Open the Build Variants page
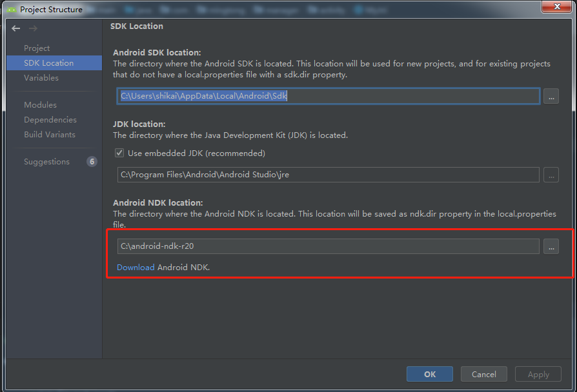 pos(50,134)
